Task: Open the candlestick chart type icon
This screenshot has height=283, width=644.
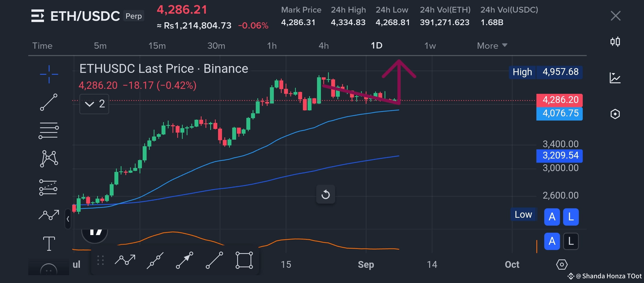Action: click(615, 42)
